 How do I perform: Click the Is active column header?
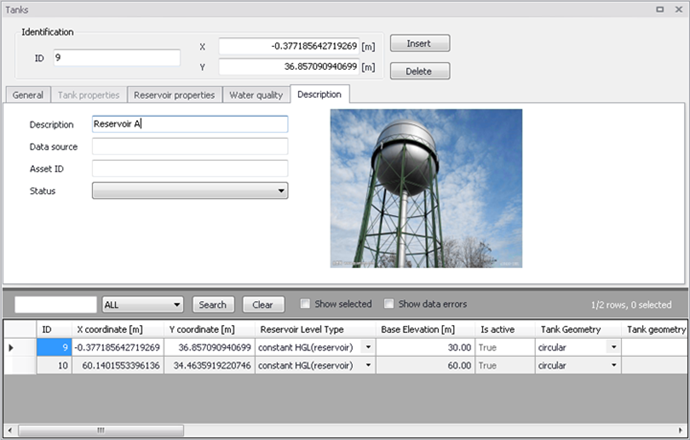(505, 330)
